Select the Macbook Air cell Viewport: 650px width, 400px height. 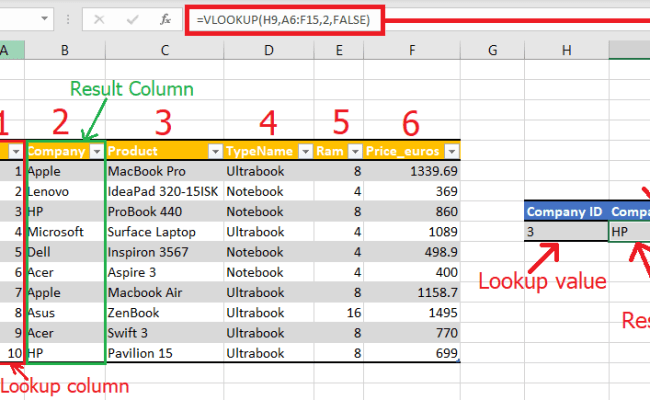[165, 293]
